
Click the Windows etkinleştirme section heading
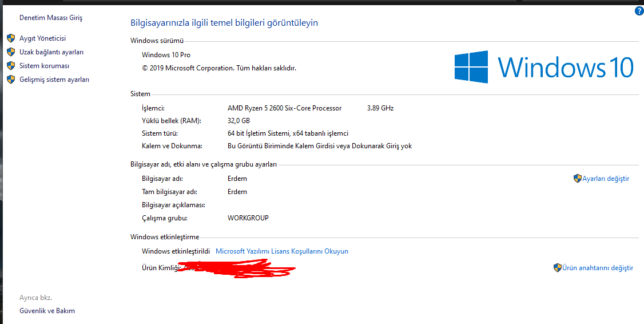coord(165,237)
